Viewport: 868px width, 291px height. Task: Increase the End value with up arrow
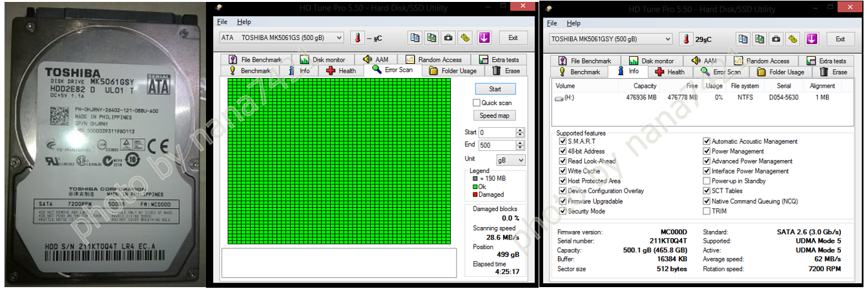coord(521,143)
